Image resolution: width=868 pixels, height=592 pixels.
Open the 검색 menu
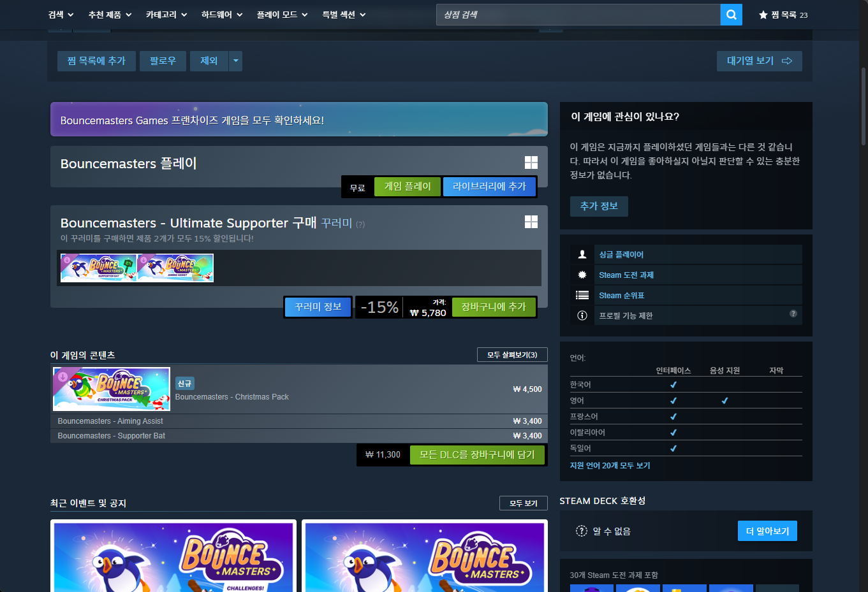click(61, 15)
